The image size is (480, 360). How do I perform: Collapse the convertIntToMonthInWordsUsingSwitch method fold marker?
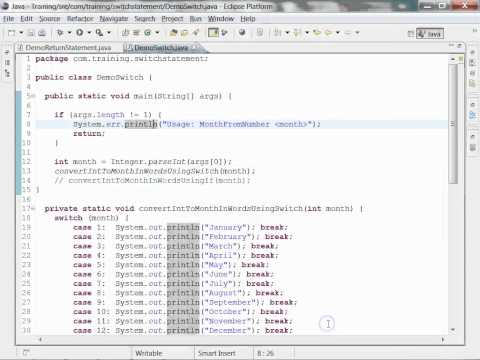(33, 209)
